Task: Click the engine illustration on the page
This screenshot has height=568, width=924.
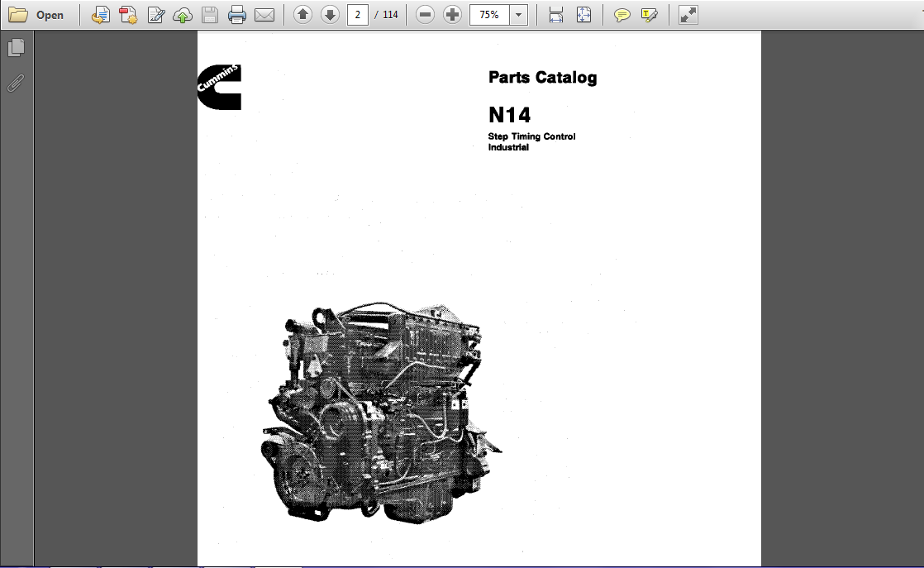Action: [x=381, y=413]
